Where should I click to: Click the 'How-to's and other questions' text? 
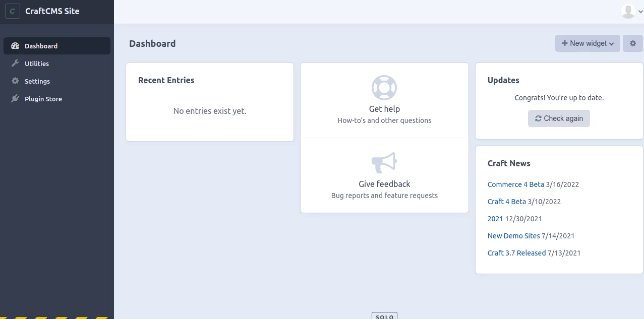pos(384,120)
